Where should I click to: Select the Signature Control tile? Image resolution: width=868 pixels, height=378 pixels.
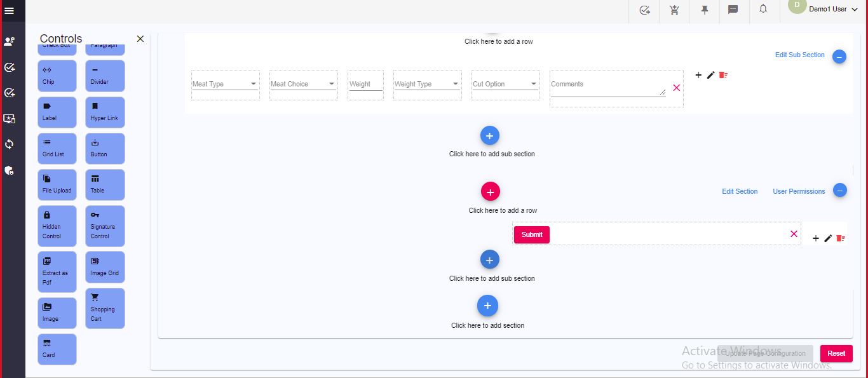click(105, 226)
